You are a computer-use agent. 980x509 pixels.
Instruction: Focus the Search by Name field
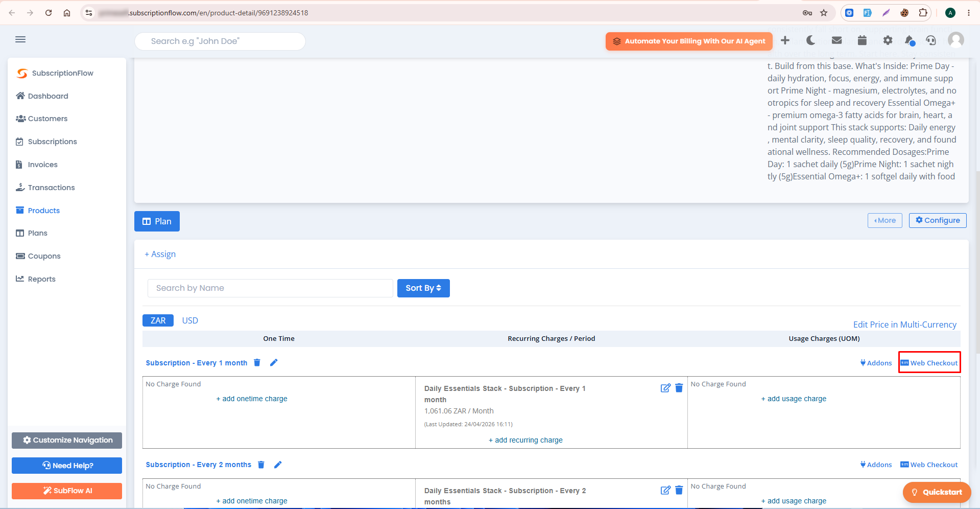point(270,288)
